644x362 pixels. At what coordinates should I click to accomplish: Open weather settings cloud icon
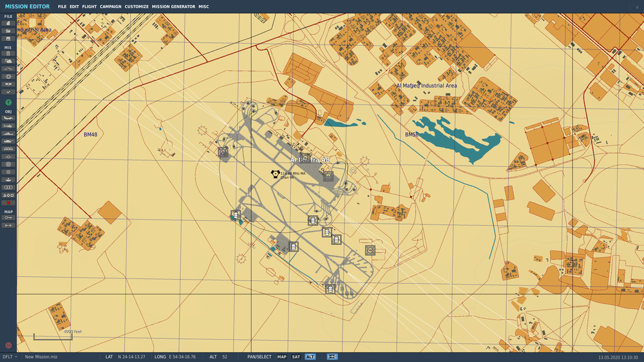point(8,61)
